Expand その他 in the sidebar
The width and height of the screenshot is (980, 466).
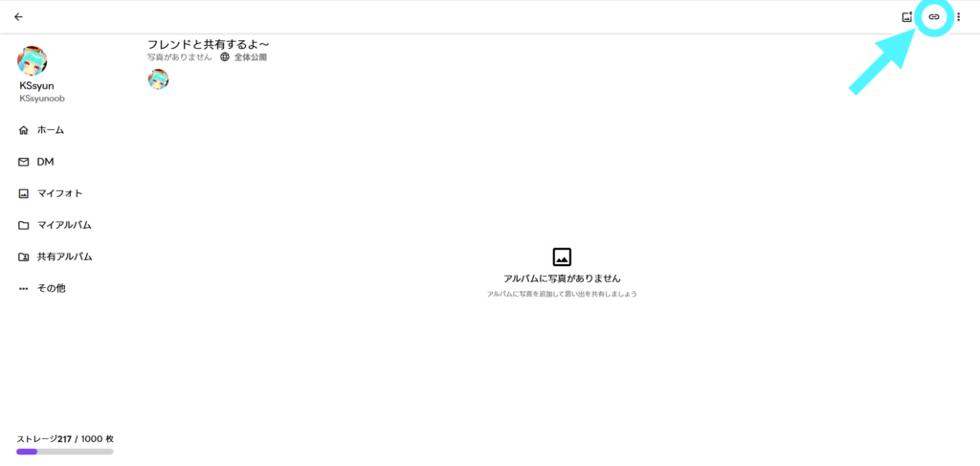pos(50,288)
